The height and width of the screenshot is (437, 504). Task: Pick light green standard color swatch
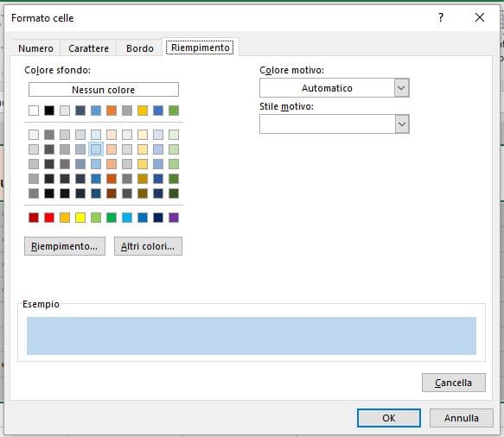pos(96,218)
